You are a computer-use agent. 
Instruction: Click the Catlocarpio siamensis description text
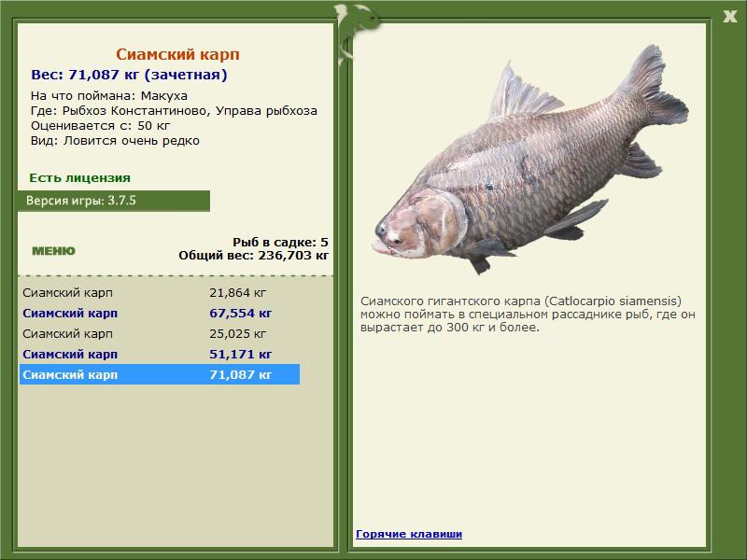pyautogui.click(x=528, y=315)
